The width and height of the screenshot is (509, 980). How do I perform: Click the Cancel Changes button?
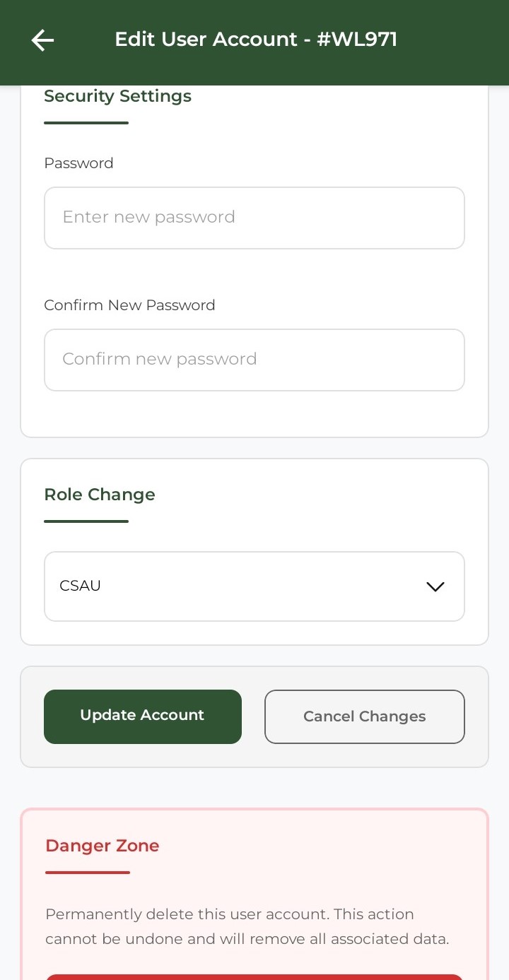click(364, 716)
